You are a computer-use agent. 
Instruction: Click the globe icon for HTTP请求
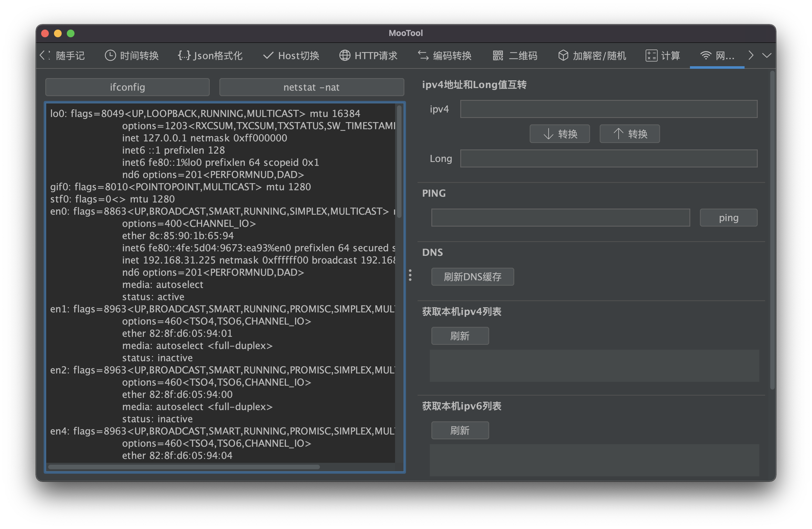click(x=345, y=55)
